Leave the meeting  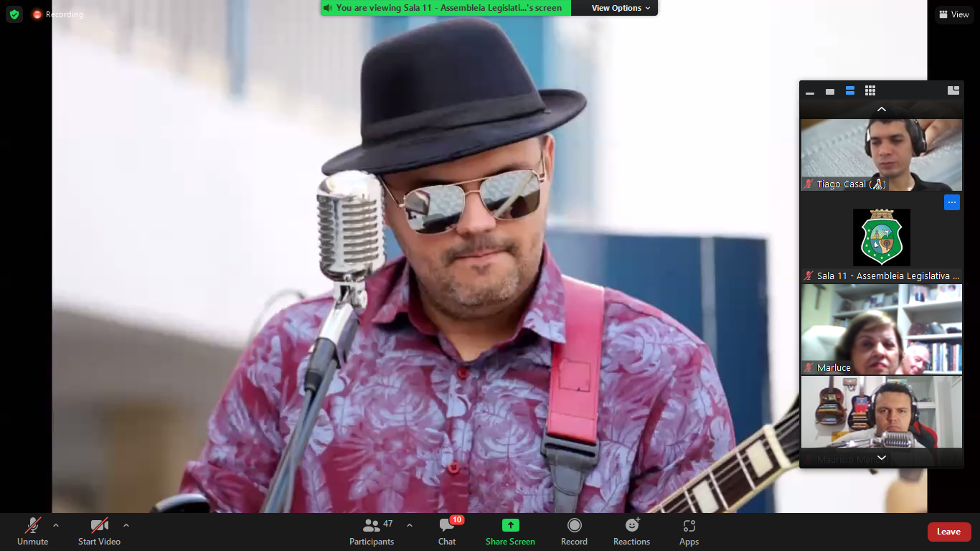pos(949,532)
